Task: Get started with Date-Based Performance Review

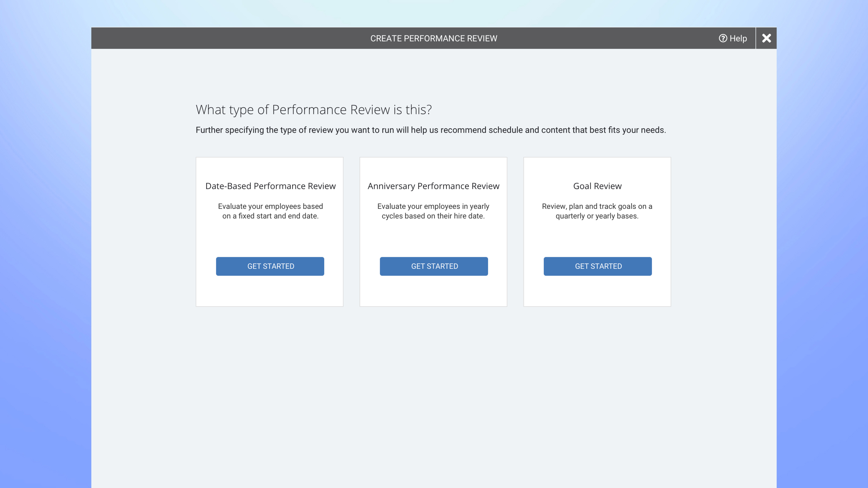Action: [270, 266]
